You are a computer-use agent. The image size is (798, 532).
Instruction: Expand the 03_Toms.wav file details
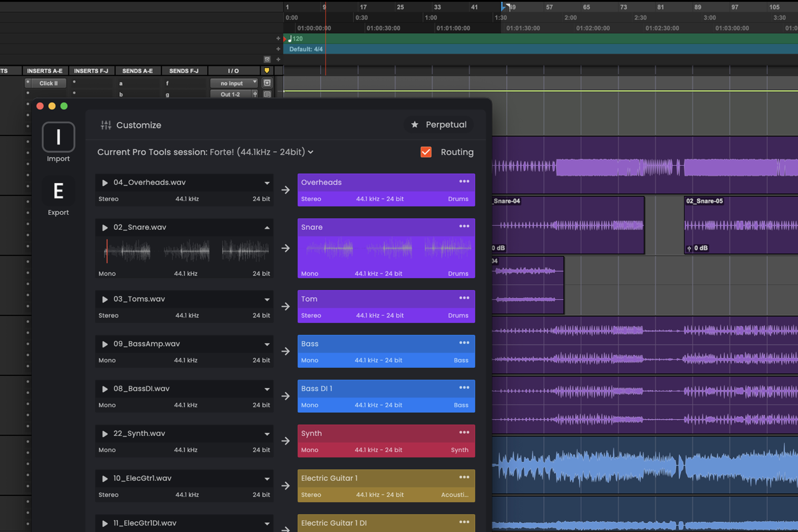[267, 299]
